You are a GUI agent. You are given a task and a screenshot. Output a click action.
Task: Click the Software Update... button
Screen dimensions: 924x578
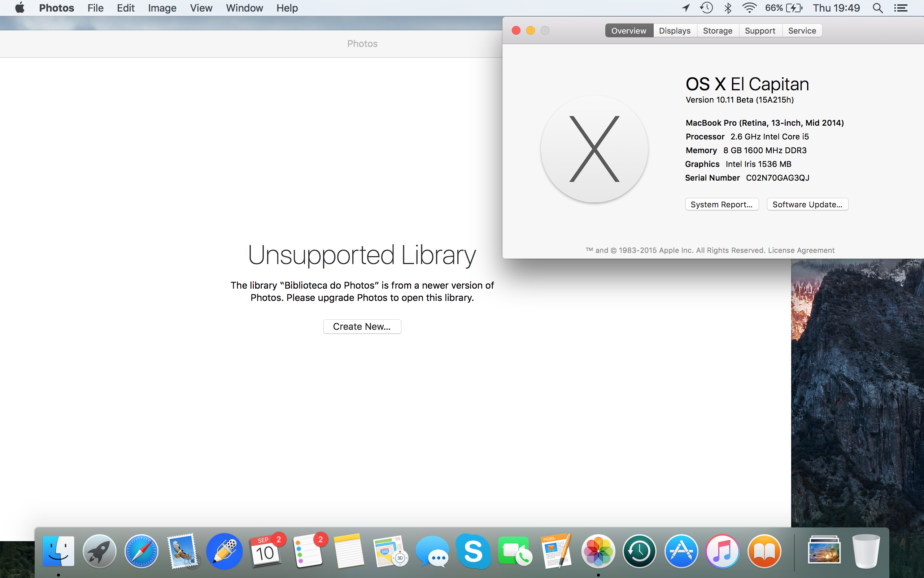(807, 204)
